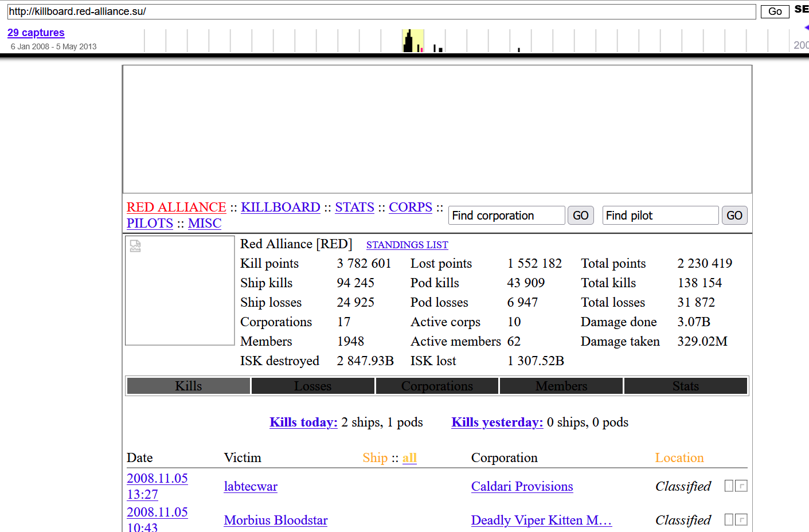Screen dimensions: 809x532
Task: Click the '6 Jan 2008 - 5 May 2013' date range
Action: [53, 46]
